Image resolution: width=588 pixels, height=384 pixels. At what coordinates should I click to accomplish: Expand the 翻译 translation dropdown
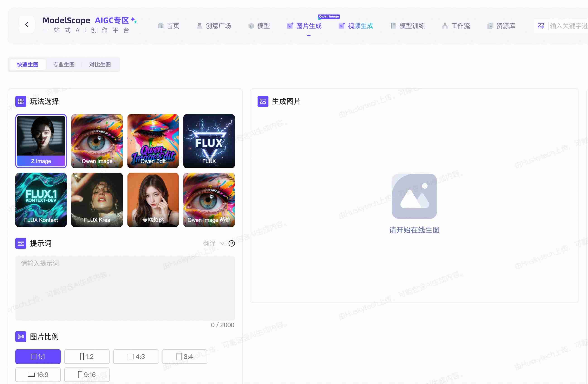tap(222, 243)
